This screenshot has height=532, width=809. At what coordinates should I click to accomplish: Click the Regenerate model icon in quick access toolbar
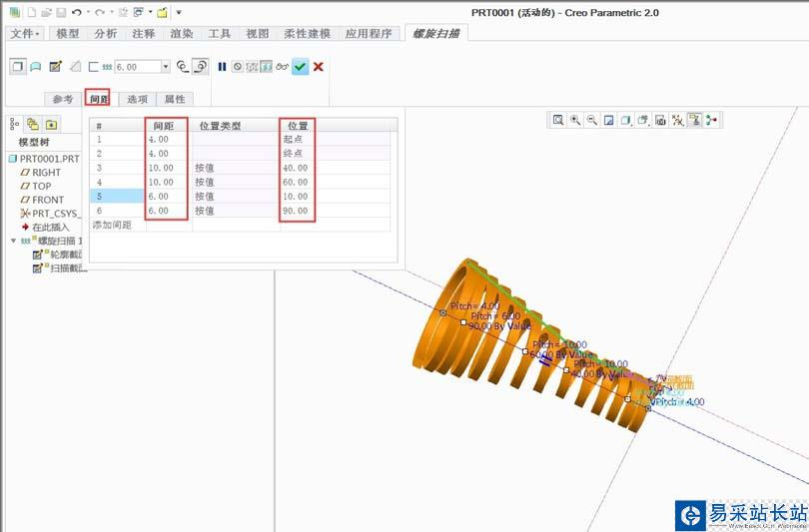[x=123, y=12]
